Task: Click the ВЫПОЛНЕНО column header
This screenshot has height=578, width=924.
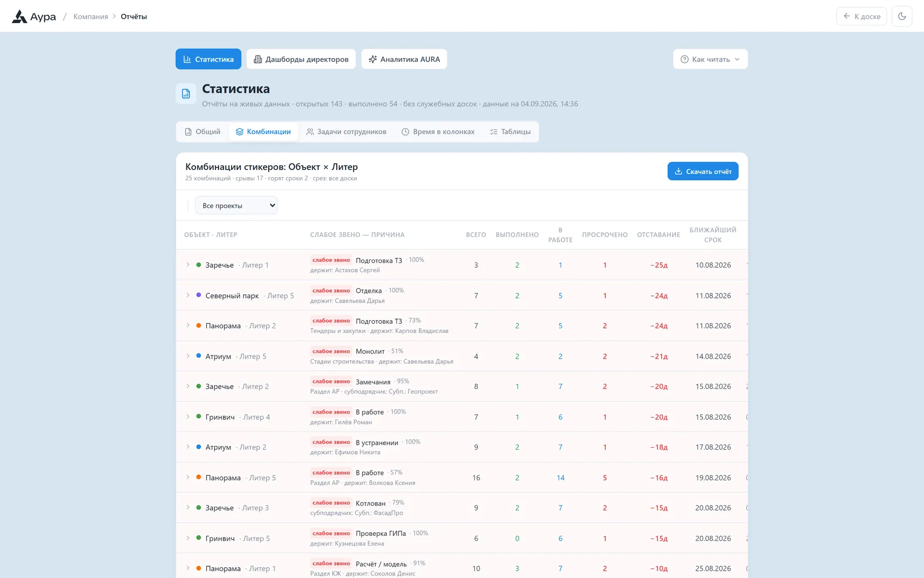Action: coord(517,235)
